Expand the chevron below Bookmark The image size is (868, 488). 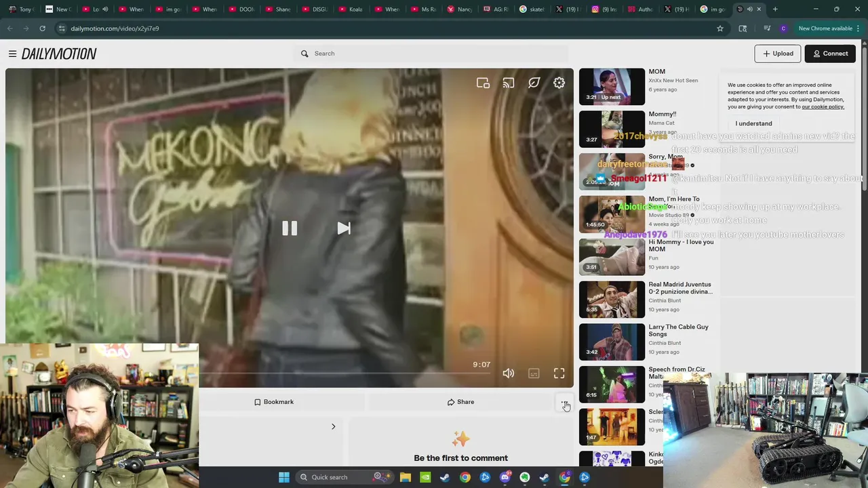[333, 426]
